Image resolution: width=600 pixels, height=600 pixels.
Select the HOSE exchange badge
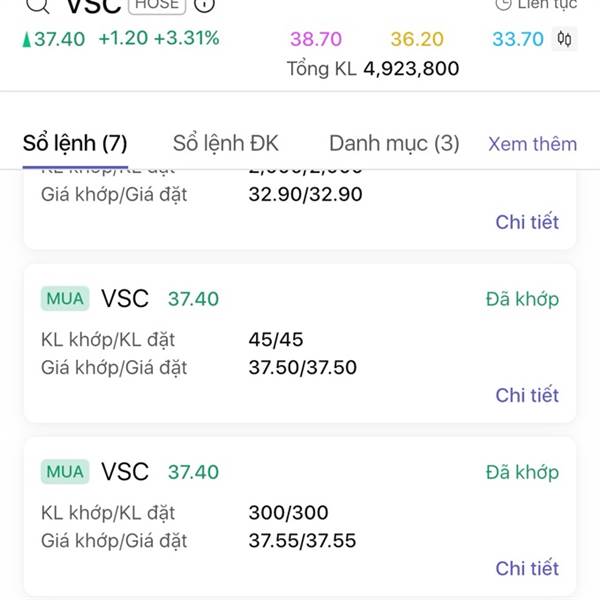point(157,5)
